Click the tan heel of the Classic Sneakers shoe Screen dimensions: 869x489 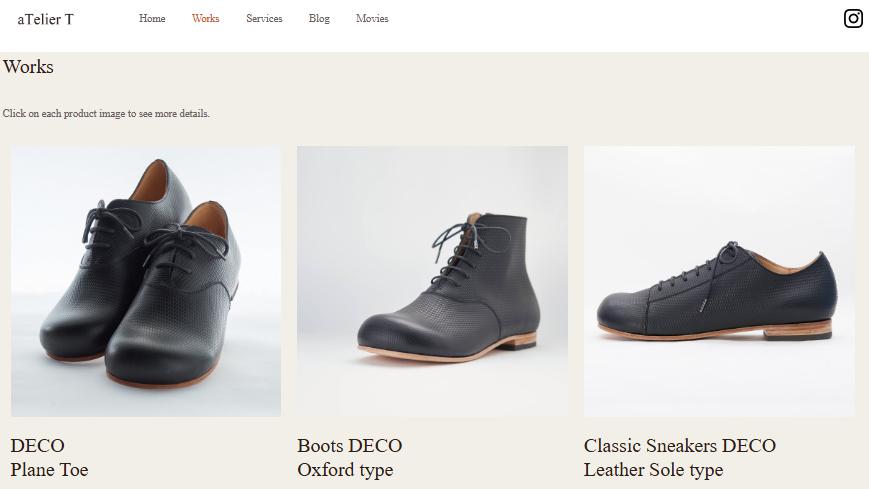tap(799, 328)
